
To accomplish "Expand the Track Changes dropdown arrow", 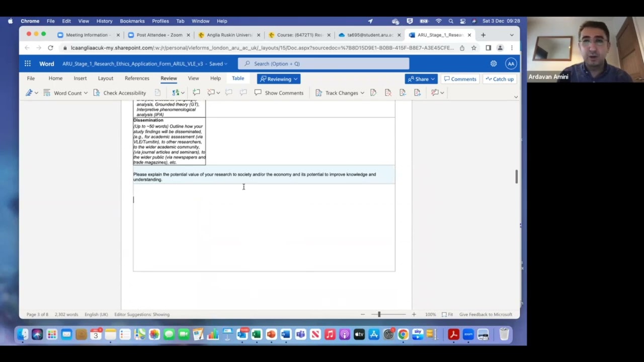I will coord(362,93).
